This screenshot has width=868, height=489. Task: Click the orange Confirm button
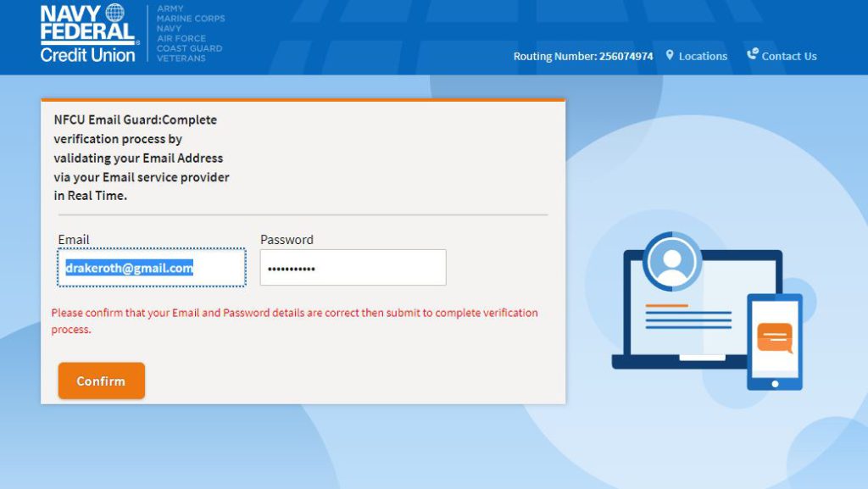point(102,381)
